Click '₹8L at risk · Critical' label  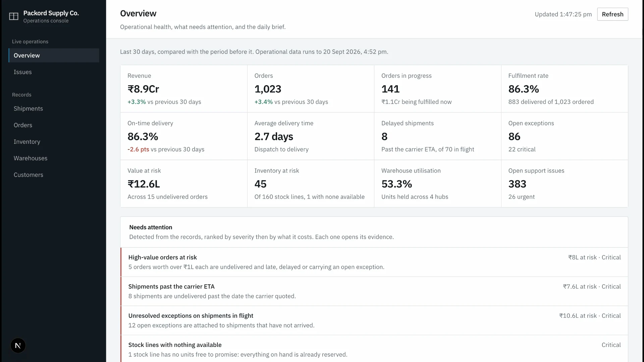pyautogui.click(x=594, y=257)
